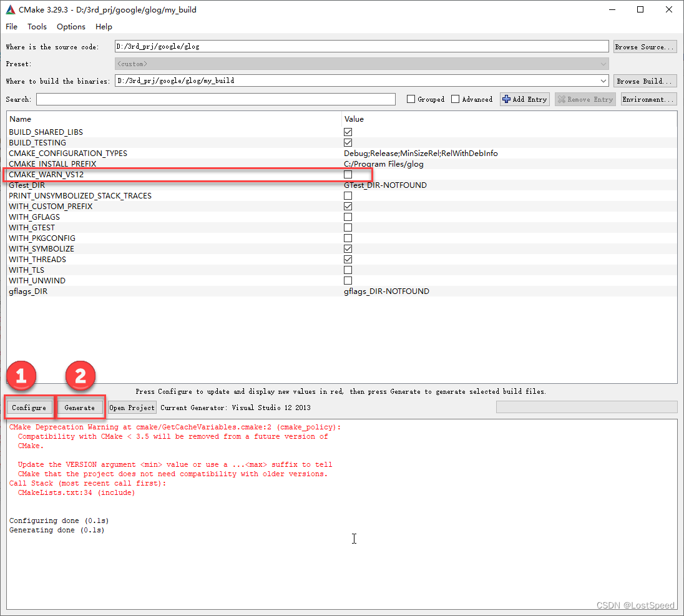Click the Configure button
This screenshot has height=616, width=684.
pyautogui.click(x=29, y=408)
